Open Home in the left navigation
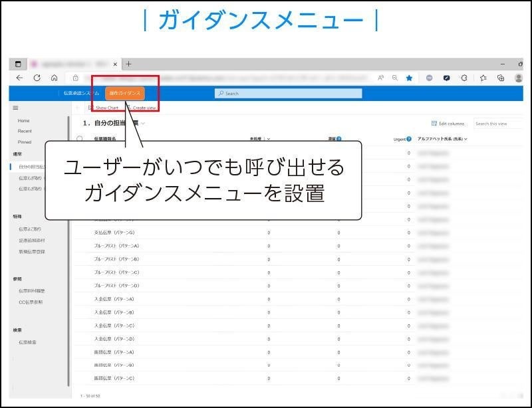The image size is (532, 408). [24, 121]
